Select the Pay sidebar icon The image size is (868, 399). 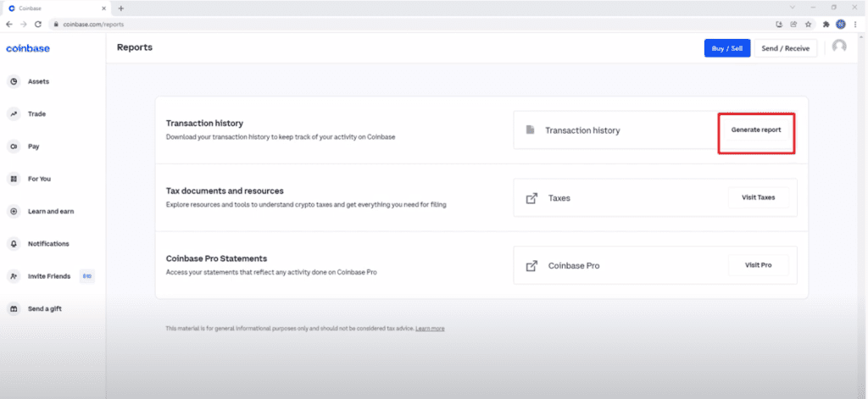click(14, 147)
